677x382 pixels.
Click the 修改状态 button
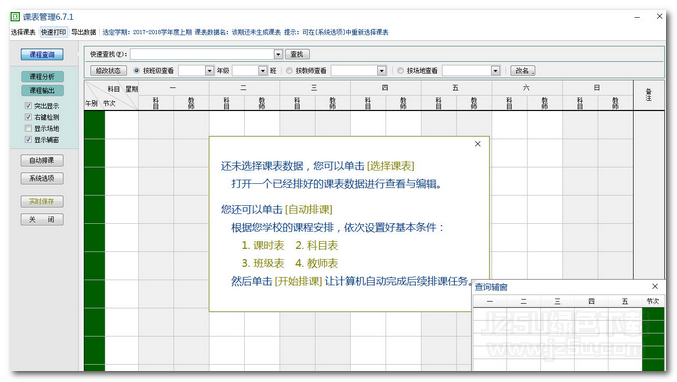click(x=108, y=70)
